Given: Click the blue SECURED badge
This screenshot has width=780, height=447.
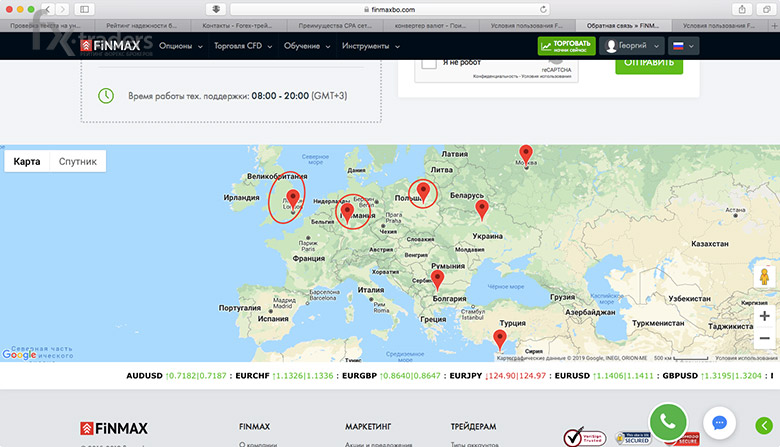Looking at the screenshot, I should point(633,438).
